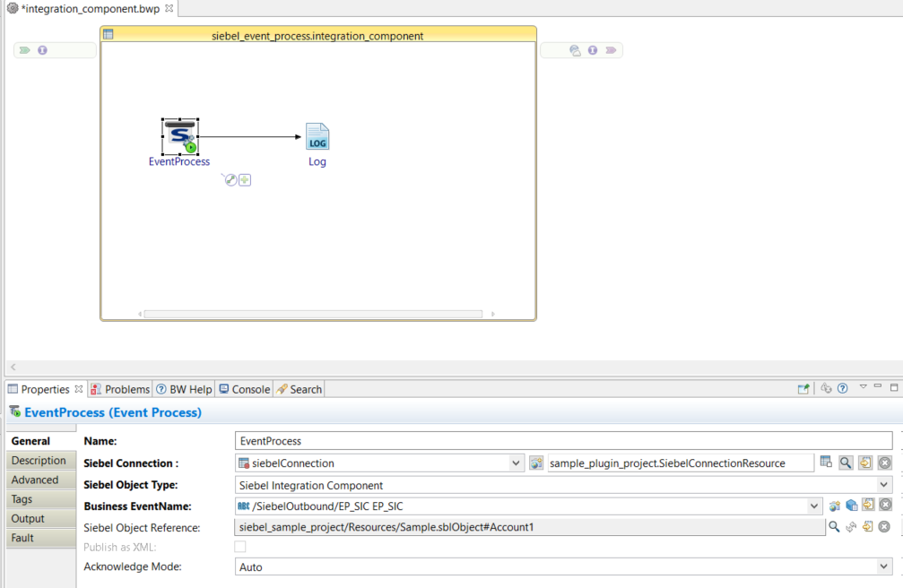
Task: Open the Siebel Connection dropdown
Action: pos(516,463)
